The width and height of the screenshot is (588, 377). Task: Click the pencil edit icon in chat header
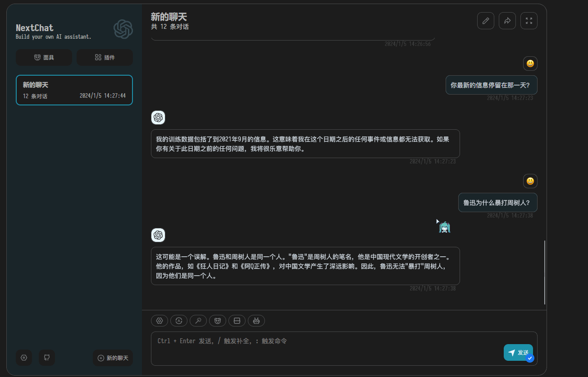click(x=485, y=21)
